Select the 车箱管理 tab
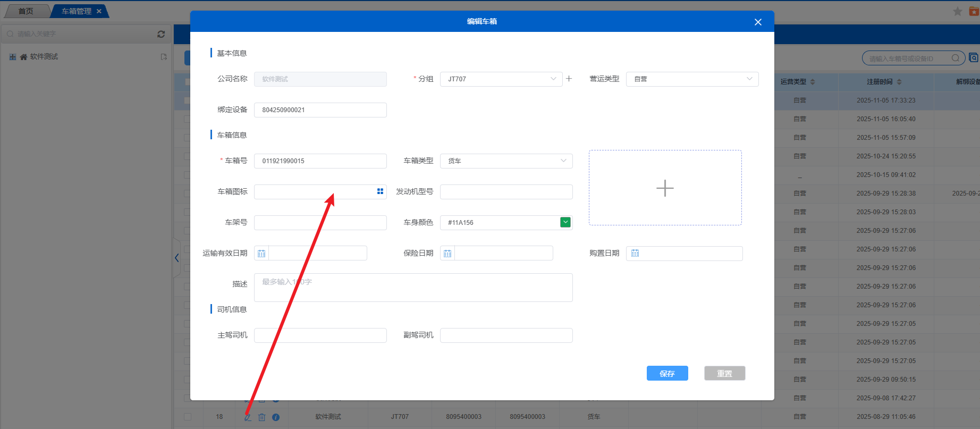Viewport: 980px width, 429px height. click(x=77, y=11)
